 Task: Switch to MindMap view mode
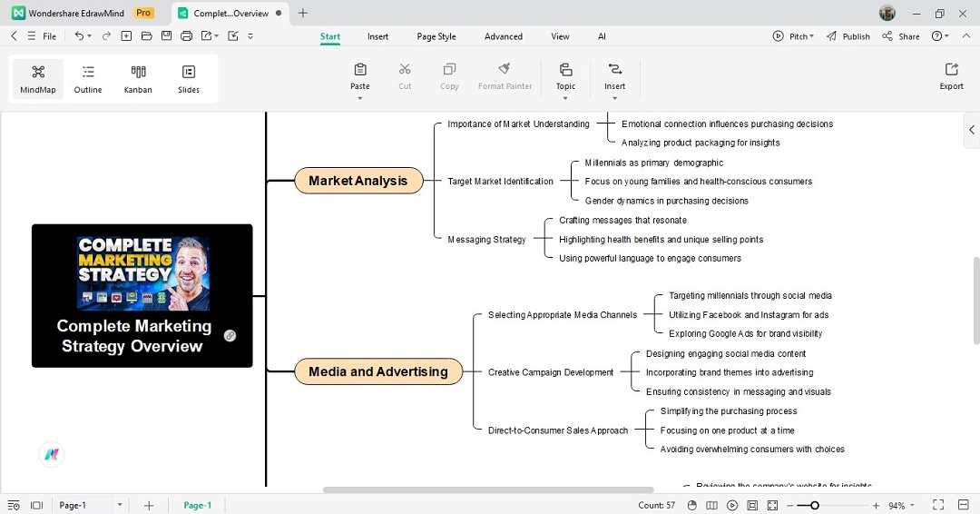tap(38, 79)
